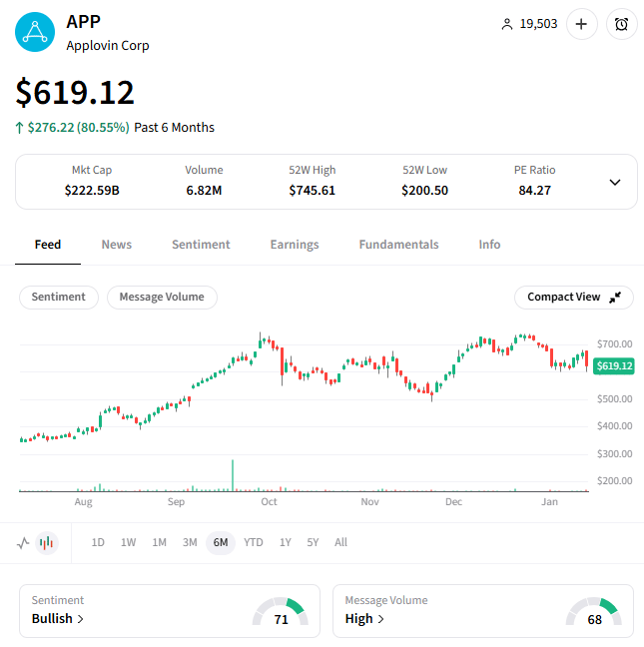Open Bullish sentiment details link

point(58,619)
